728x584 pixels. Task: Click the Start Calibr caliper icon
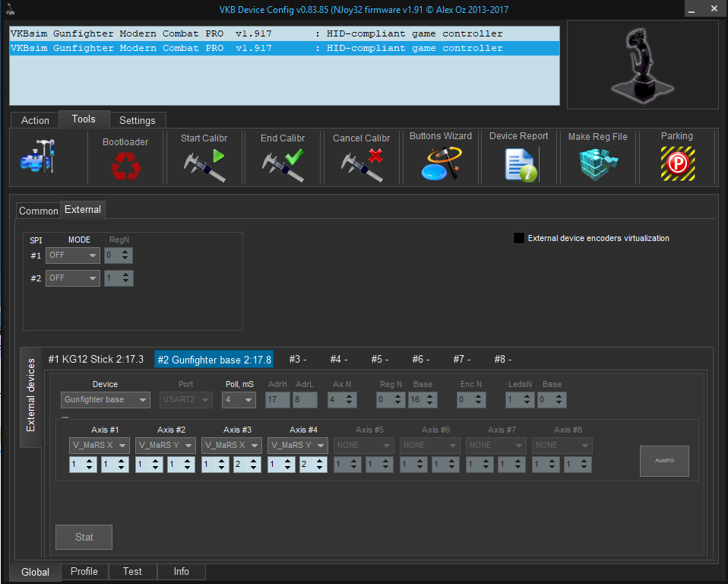[x=204, y=164]
